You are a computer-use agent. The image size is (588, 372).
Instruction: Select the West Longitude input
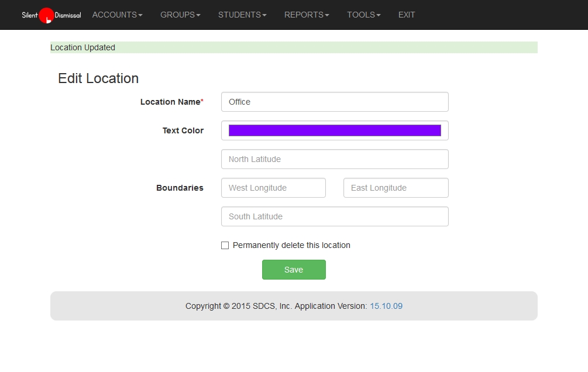point(273,188)
